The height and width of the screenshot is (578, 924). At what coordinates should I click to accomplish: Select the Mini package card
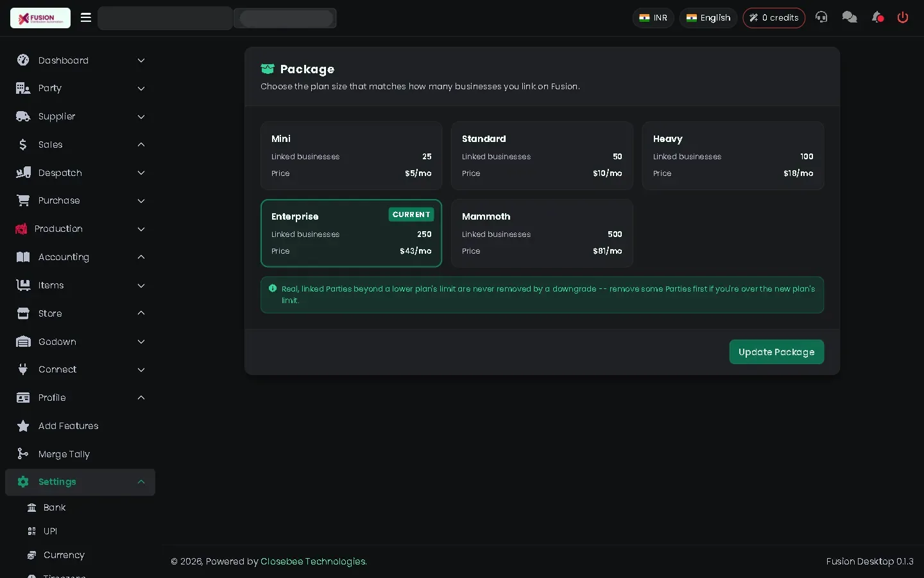[x=351, y=155]
